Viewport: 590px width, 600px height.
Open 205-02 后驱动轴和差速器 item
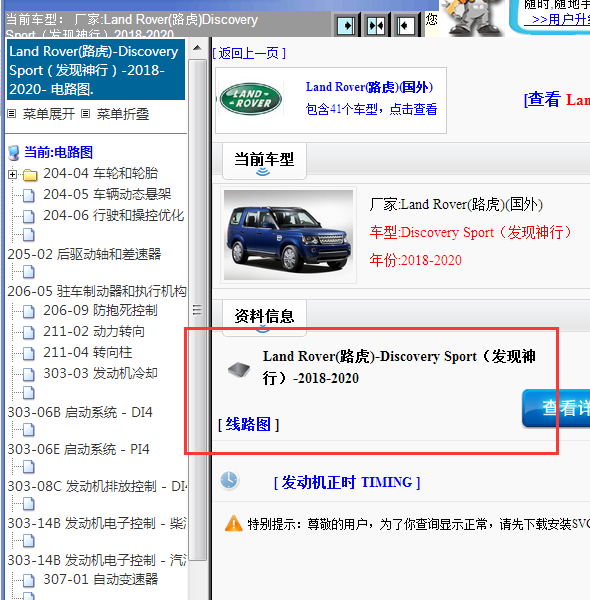click(84, 254)
